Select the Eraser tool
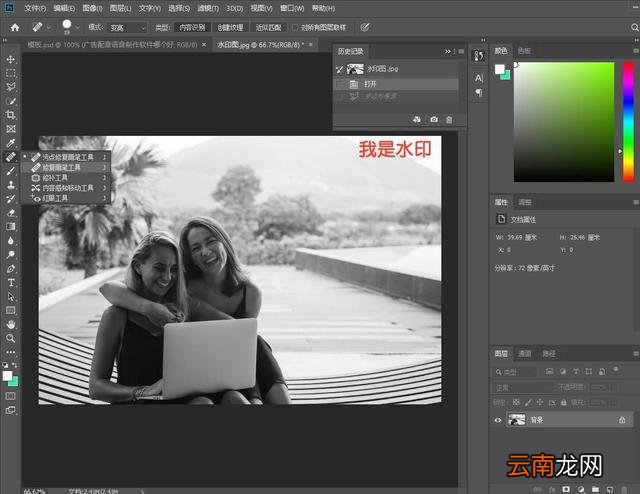The image size is (640, 494). click(11, 213)
